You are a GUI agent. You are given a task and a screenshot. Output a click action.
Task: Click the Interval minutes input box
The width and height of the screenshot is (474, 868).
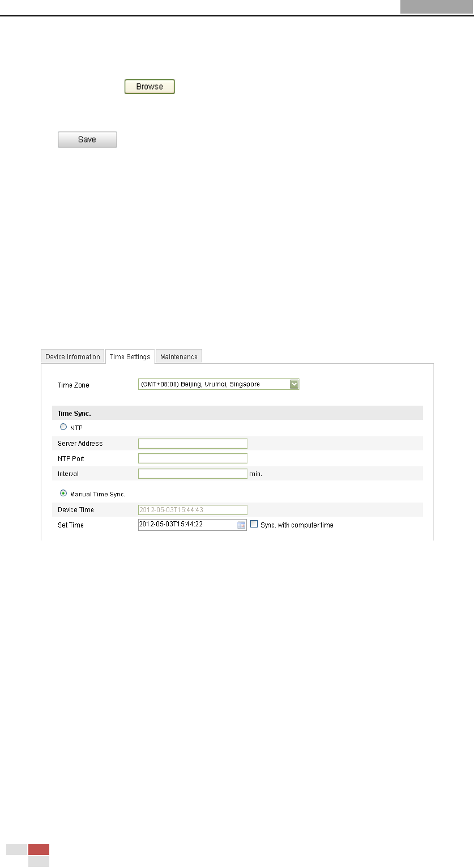[193, 474]
